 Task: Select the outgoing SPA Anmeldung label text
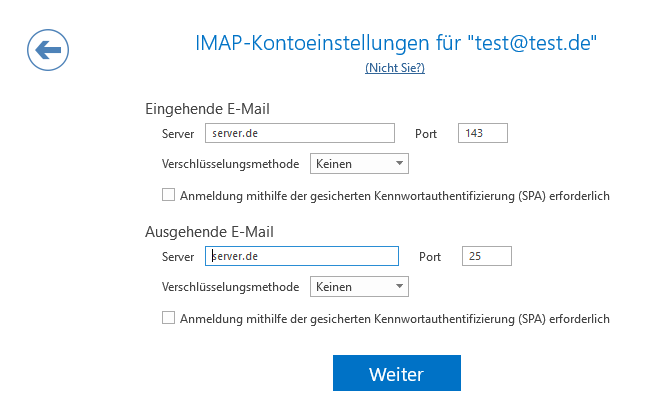[x=395, y=319]
